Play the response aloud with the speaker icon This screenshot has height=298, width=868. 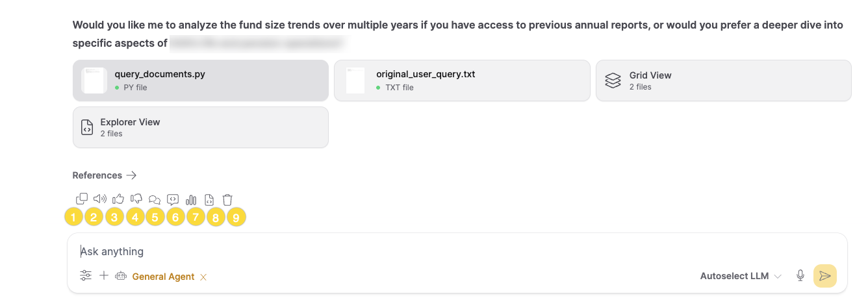click(x=100, y=199)
